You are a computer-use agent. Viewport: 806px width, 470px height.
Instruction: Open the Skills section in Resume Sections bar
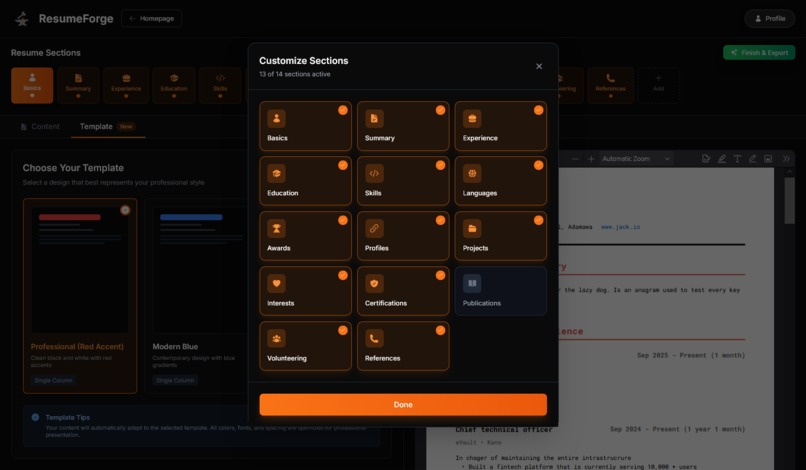click(220, 85)
